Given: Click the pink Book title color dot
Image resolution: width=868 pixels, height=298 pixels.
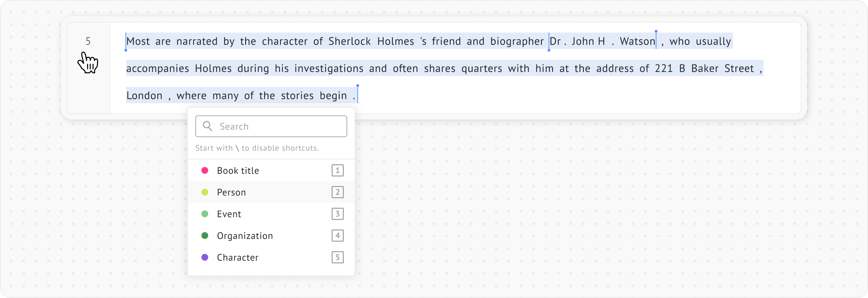Looking at the screenshot, I should (x=205, y=170).
